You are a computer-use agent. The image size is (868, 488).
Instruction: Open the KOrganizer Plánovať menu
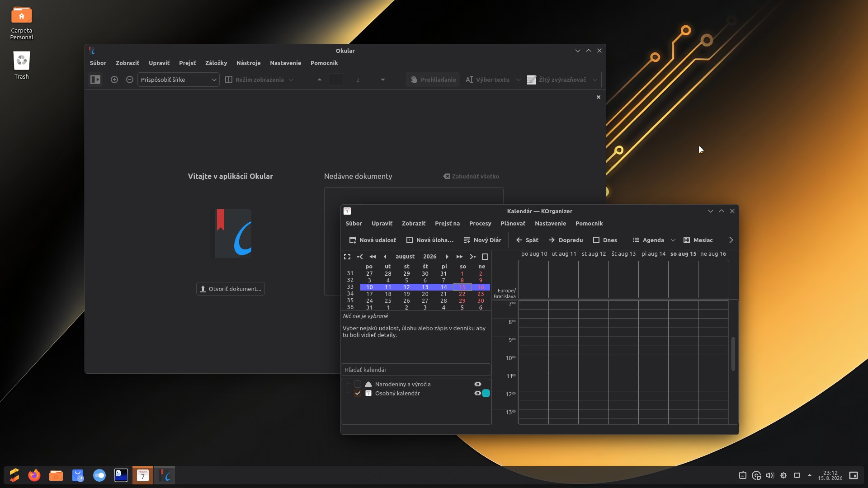coord(513,224)
